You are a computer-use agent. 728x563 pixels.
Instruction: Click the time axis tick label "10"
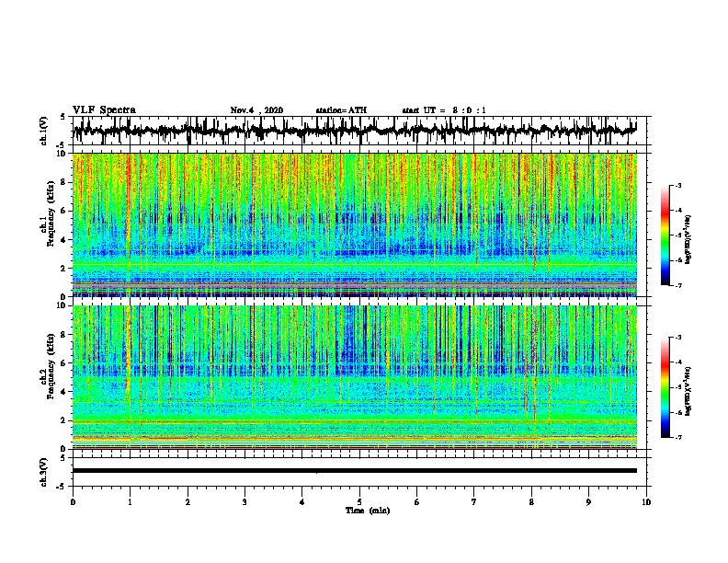tap(646, 502)
